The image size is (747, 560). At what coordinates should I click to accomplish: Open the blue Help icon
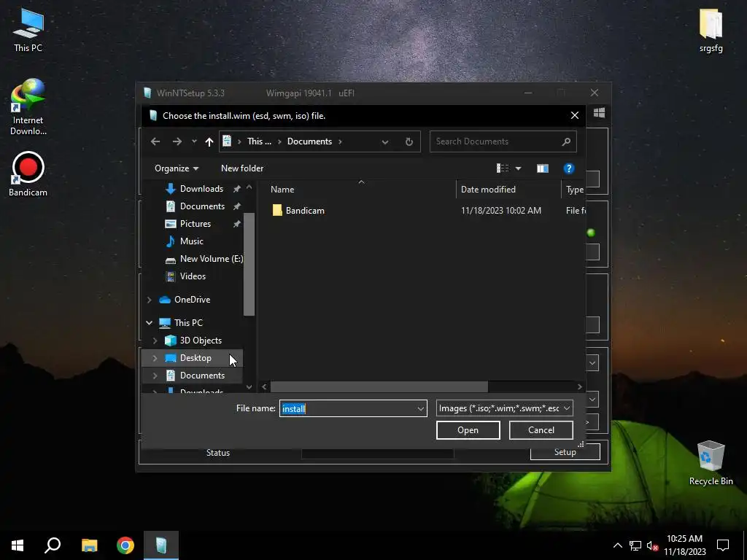coord(568,168)
